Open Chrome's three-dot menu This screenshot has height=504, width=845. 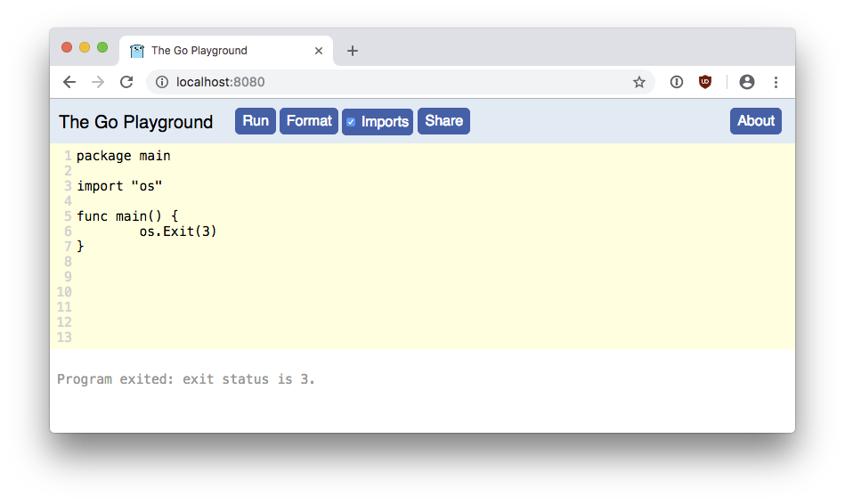(776, 82)
